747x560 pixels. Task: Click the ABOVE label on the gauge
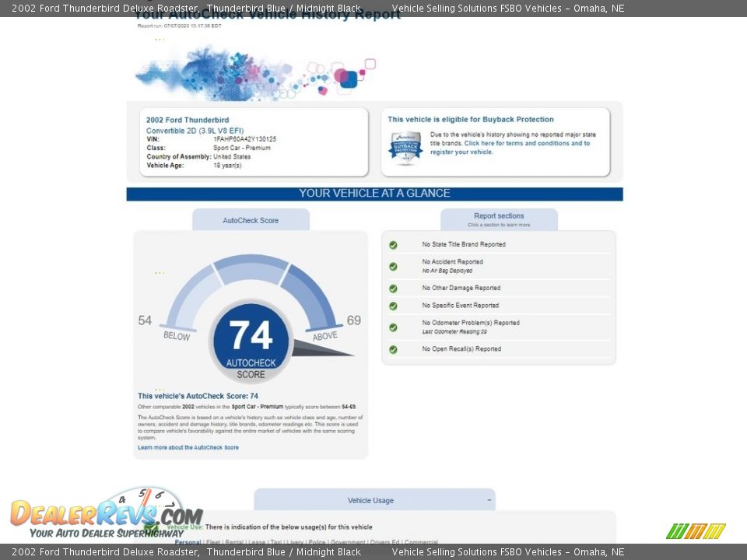tap(325, 336)
